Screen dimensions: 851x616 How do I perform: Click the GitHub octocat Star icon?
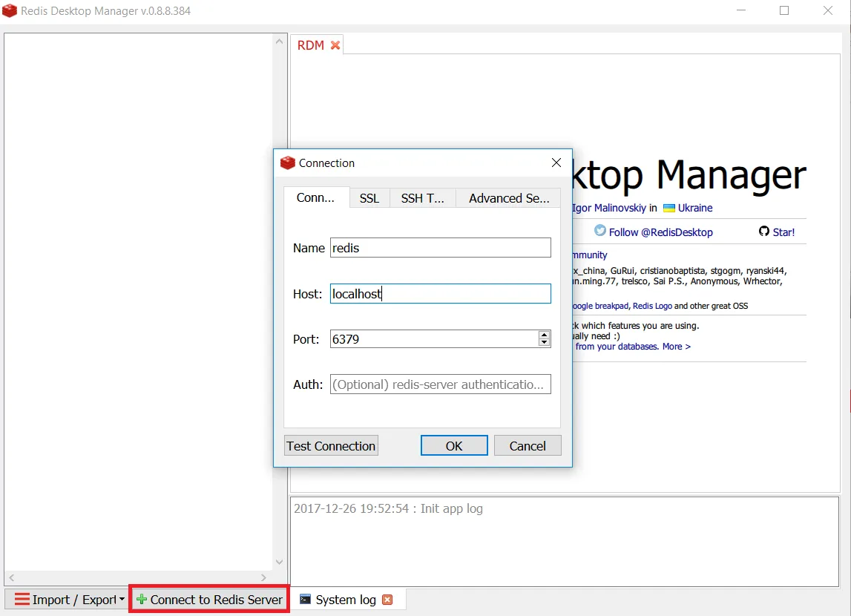(764, 232)
